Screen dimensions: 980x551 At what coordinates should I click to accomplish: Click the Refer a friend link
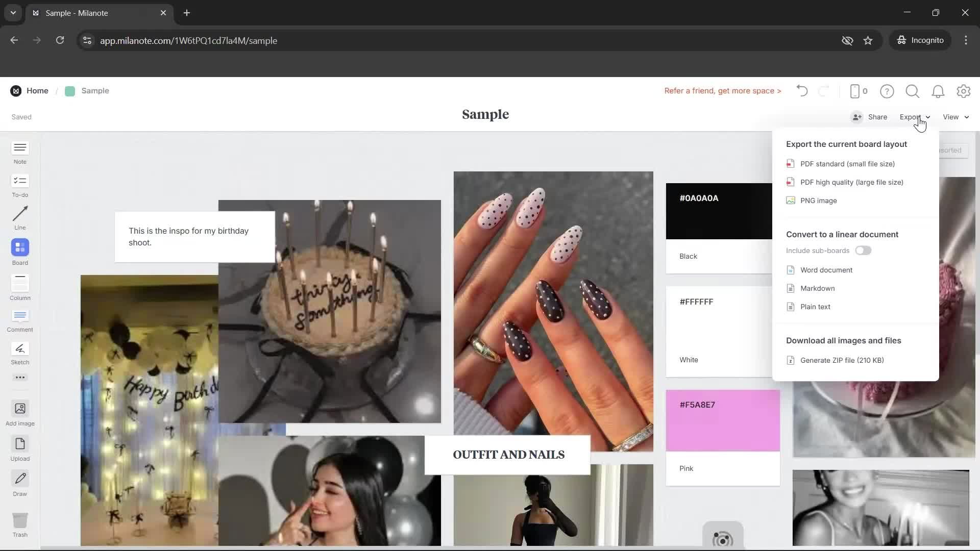(x=722, y=91)
